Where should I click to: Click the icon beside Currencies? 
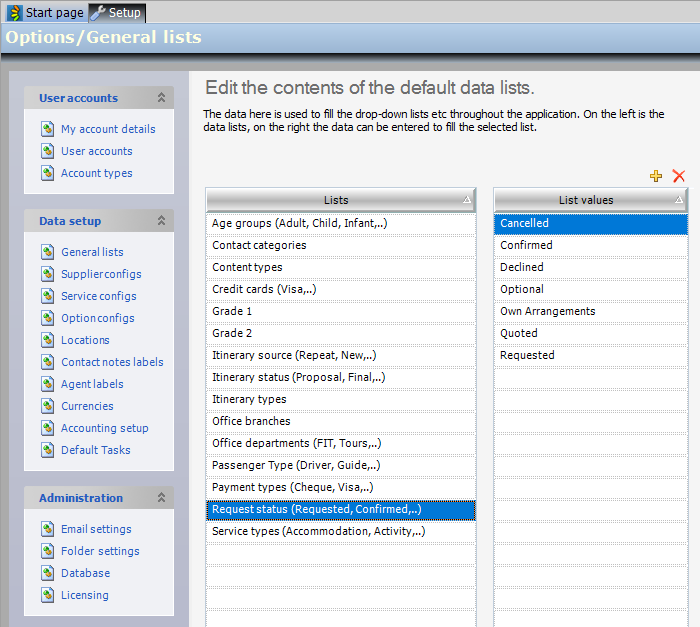pyautogui.click(x=47, y=406)
